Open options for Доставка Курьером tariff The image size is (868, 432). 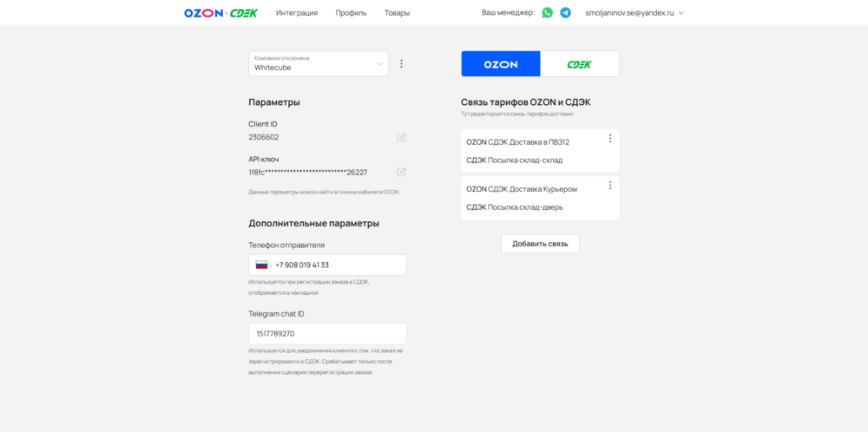(610, 186)
